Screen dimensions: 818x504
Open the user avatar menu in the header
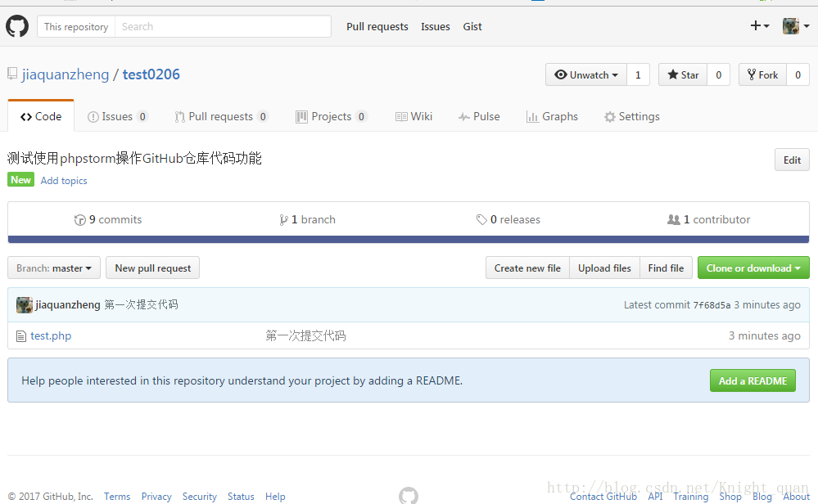pyautogui.click(x=796, y=25)
